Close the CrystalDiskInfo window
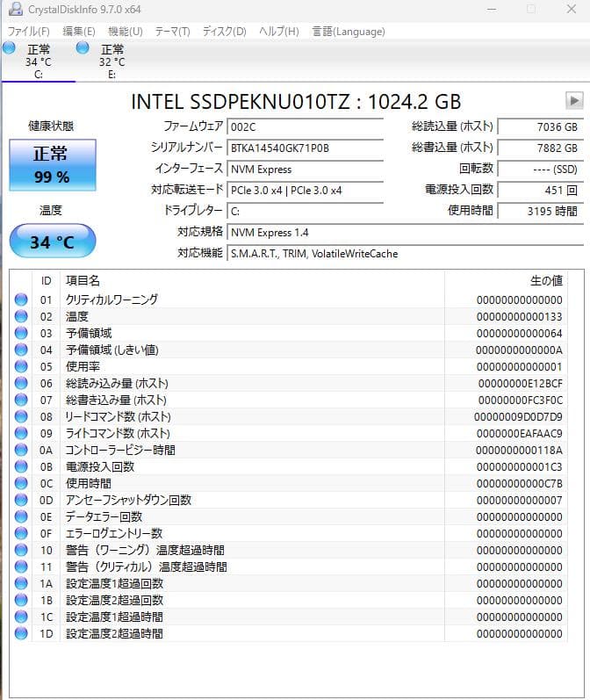The height and width of the screenshot is (700, 590). pos(571,9)
